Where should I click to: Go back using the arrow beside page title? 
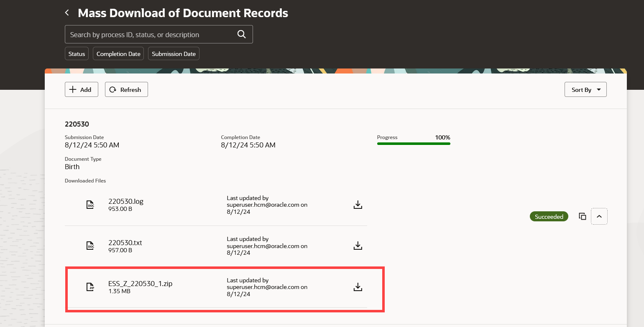(67, 13)
